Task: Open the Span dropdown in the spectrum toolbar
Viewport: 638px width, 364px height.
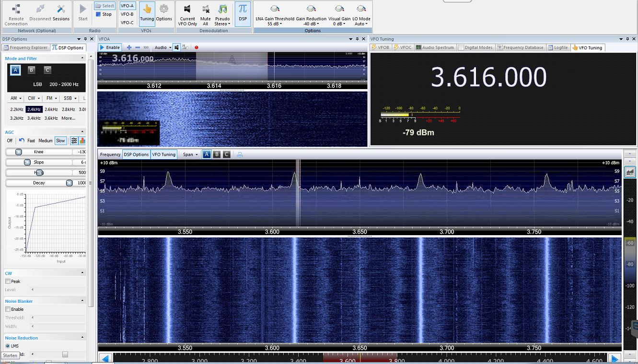Action: coord(190,154)
